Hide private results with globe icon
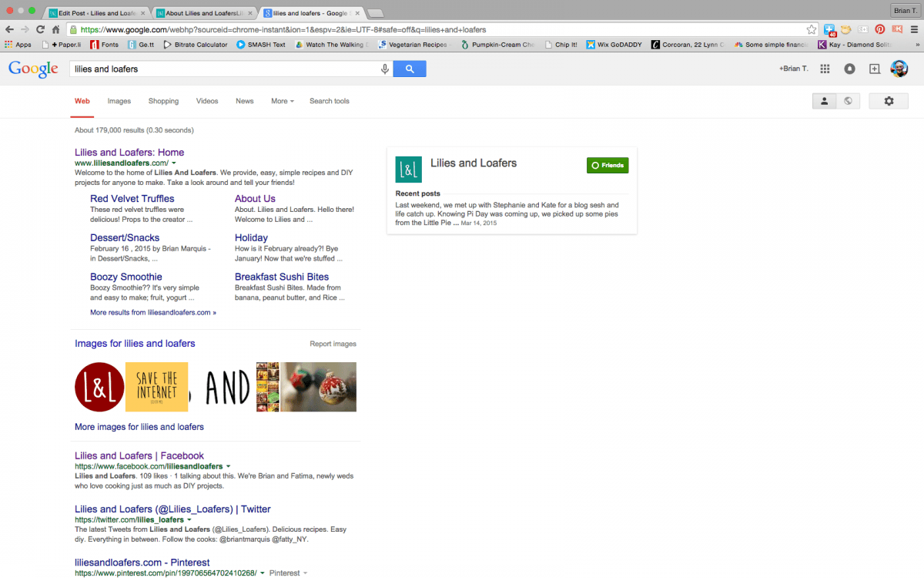The height and width of the screenshot is (578, 924). click(848, 101)
